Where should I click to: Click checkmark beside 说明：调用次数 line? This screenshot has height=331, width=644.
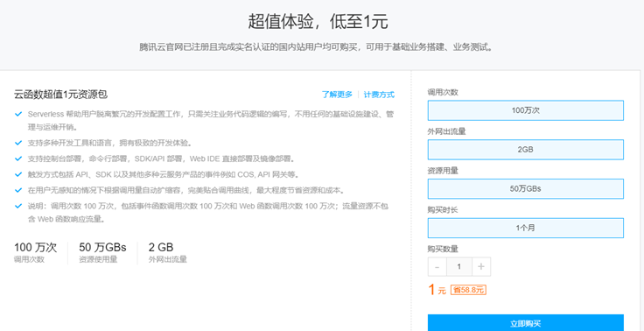[18, 206]
